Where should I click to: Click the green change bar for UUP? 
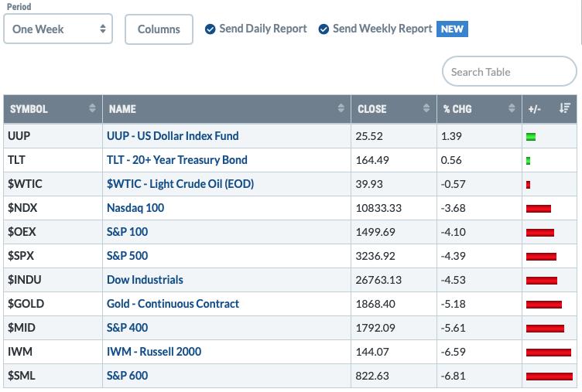click(531, 137)
